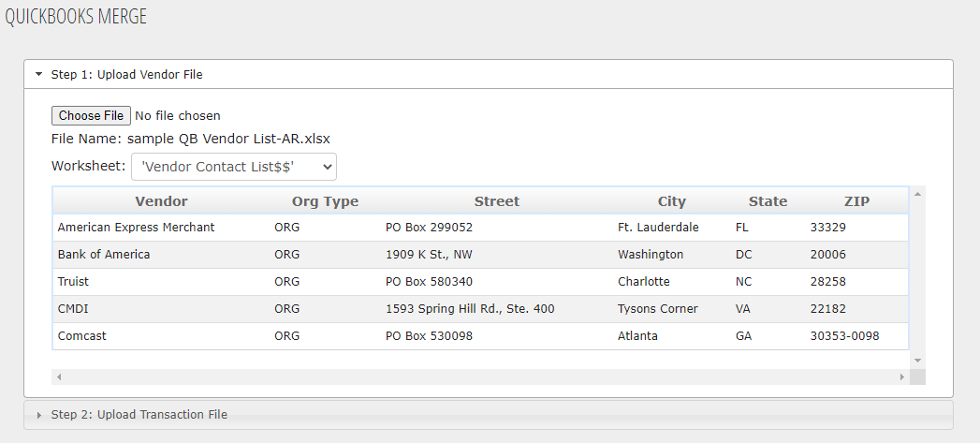This screenshot has height=443, width=980.
Task: Click the horizontal scroll left arrow
Action: point(59,377)
